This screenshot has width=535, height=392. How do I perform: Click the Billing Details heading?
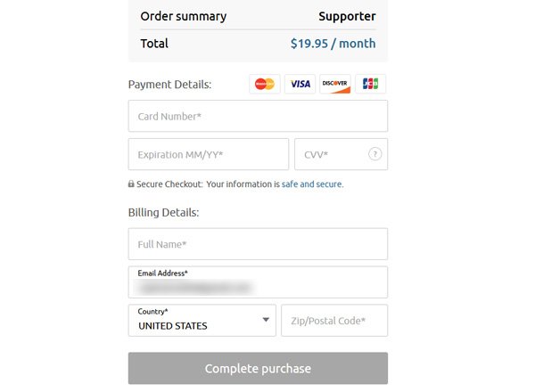pyautogui.click(x=163, y=212)
